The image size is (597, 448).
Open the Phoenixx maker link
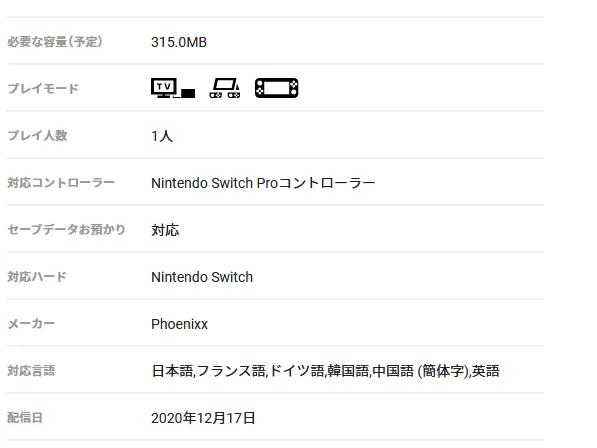click(179, 324)
